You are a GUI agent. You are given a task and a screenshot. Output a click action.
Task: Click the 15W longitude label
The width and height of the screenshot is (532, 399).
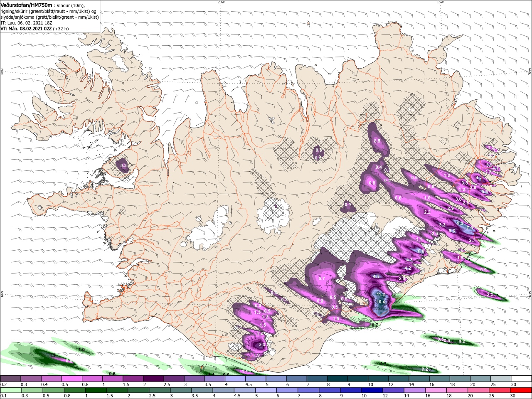[x=440, y=2]
